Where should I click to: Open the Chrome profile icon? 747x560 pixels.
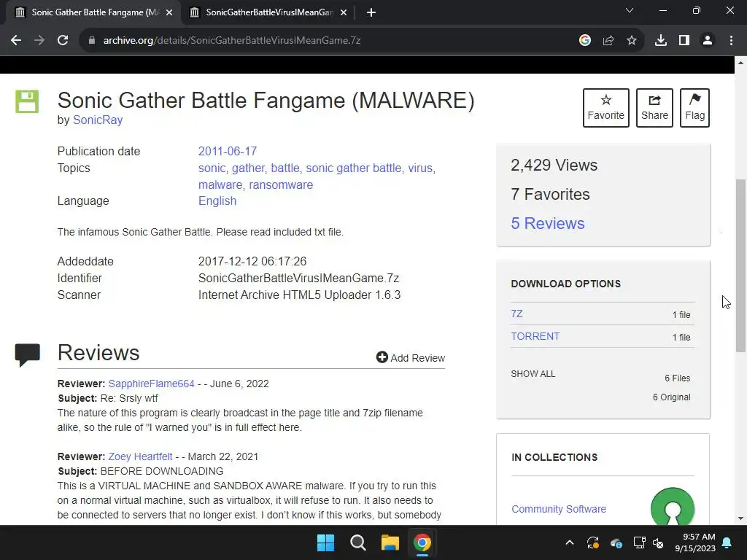pos(708,41)
